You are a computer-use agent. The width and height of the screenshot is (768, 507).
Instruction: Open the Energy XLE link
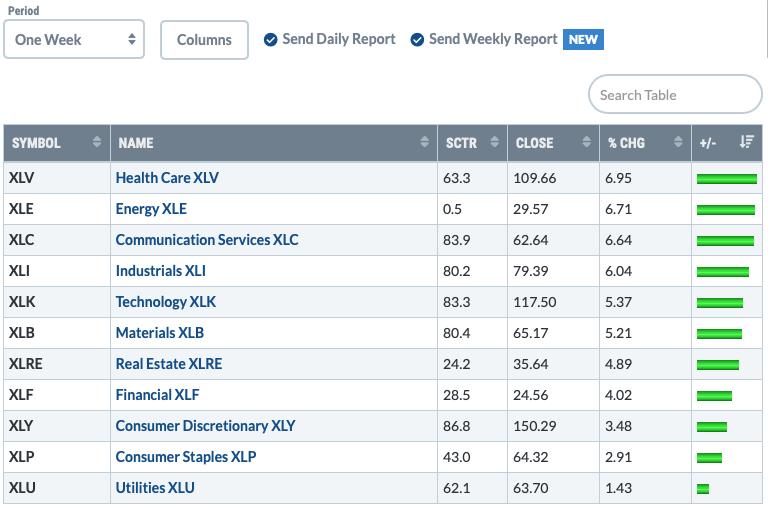[151, 209]
